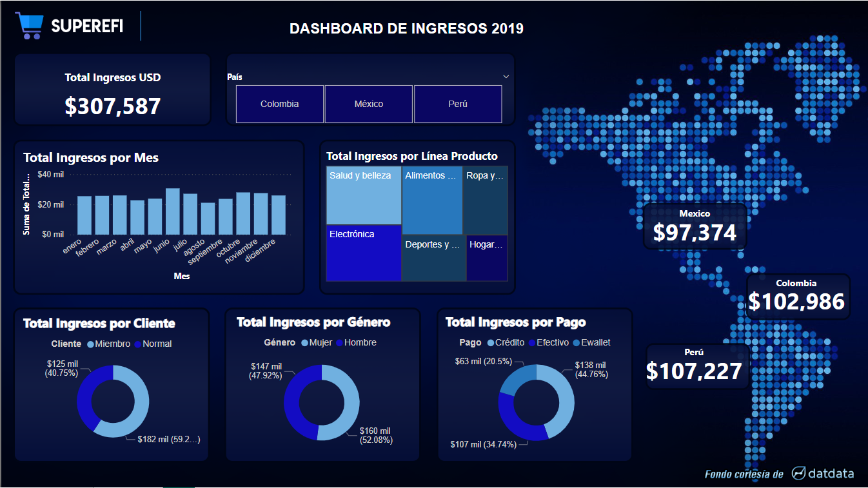Select the Ewallet donut segment
The image size is (868, 488).
coord(514,380)
